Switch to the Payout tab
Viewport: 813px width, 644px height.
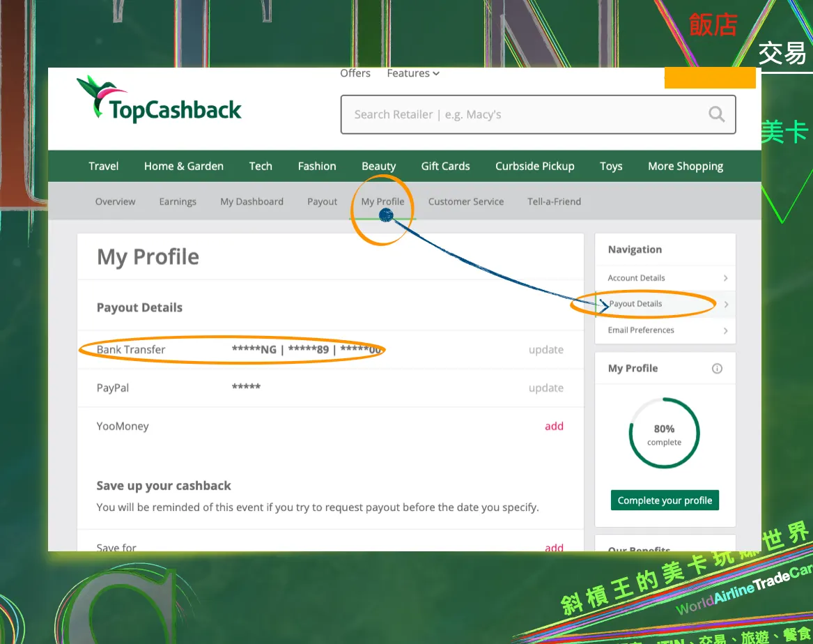322,201
